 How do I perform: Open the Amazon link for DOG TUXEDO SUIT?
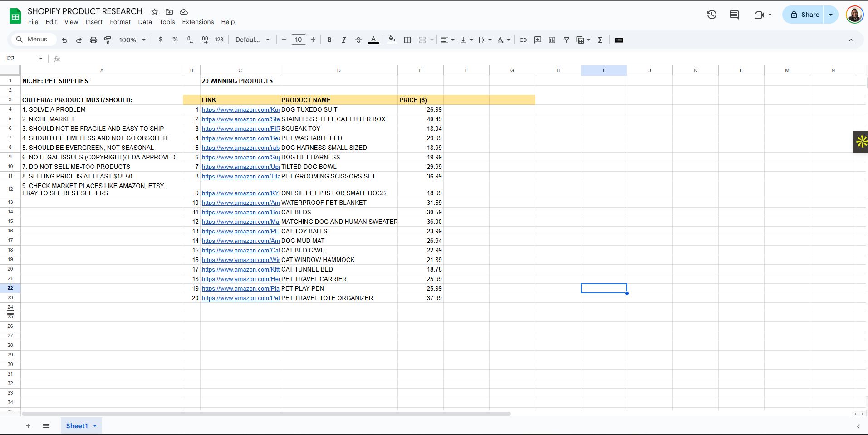240,109
